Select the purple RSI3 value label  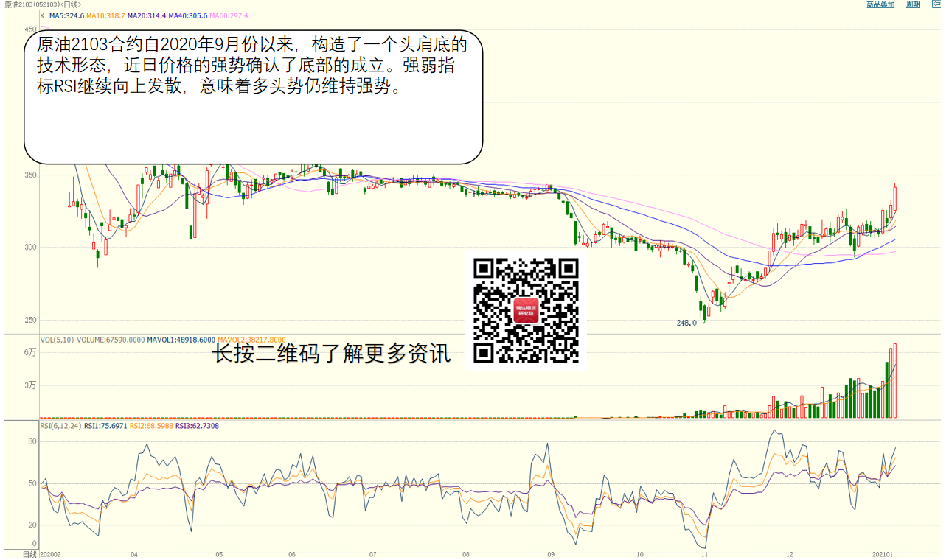(197, 426)
